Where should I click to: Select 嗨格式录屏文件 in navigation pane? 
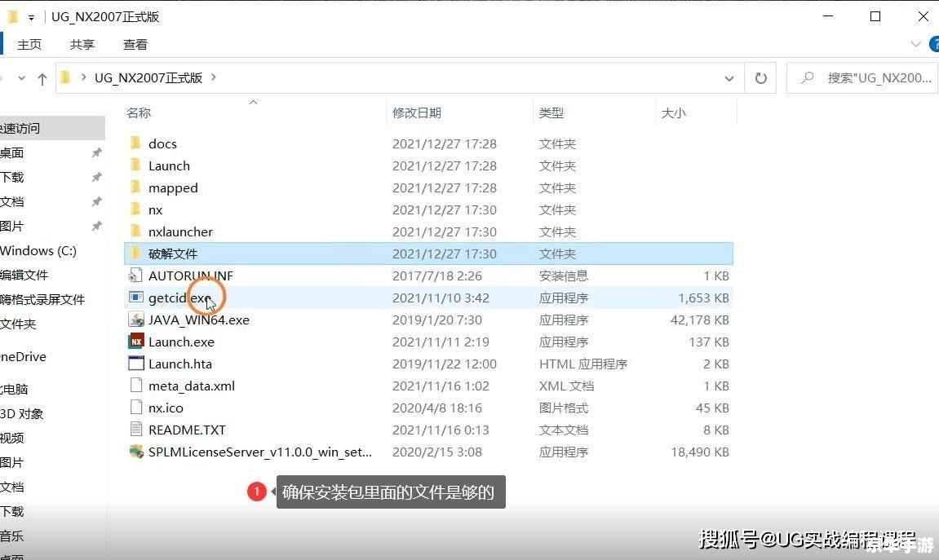pyautogui.click(x=42, y=299)
